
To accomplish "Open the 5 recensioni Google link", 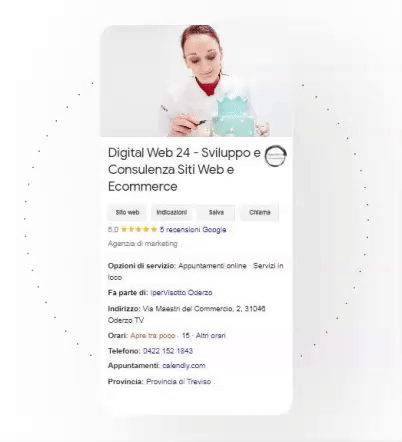I will point(193,229).
